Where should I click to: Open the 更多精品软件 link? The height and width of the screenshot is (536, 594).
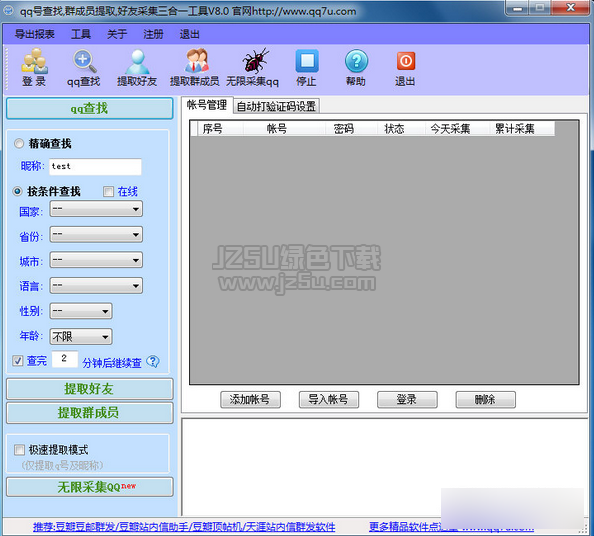coord(451,527)
